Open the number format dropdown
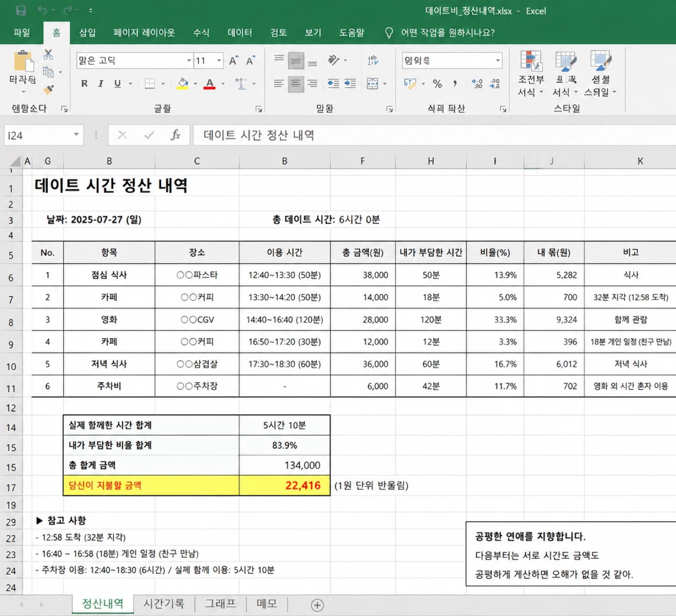Screen dimensions: 676x616 tap(498, 61)
